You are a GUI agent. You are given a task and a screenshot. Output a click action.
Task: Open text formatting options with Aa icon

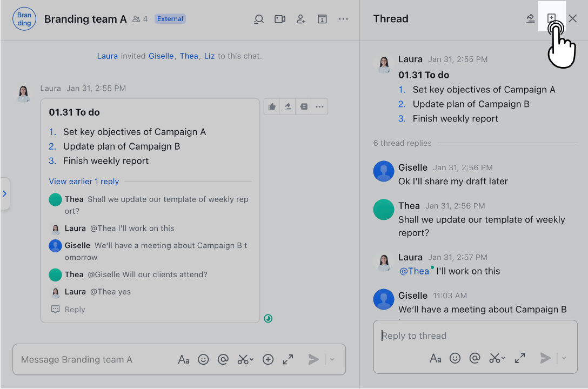(x=184, y=359)
